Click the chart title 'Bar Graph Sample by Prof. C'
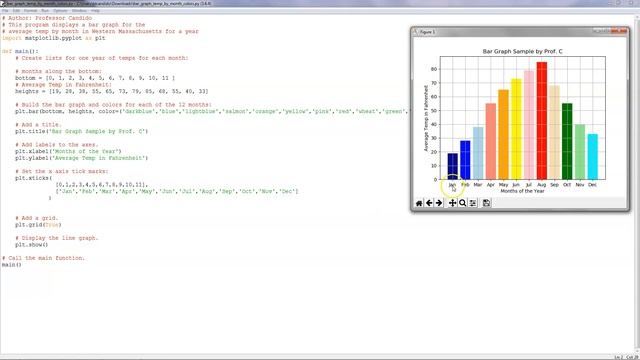The image size is (640, 360). pyautogui.click(x=522, y=51)
